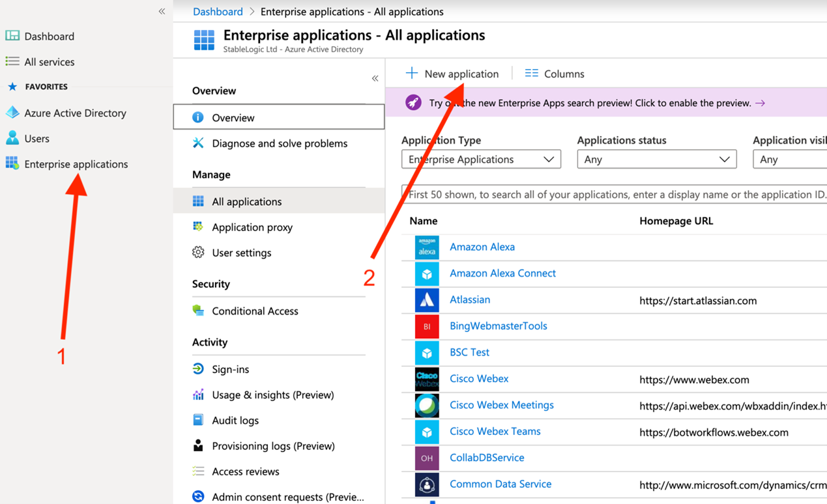This screenshot has width=827, height=504.
Task: Open the Common Data Service application link
Action: pyautogui.click(x=501, y=484)
